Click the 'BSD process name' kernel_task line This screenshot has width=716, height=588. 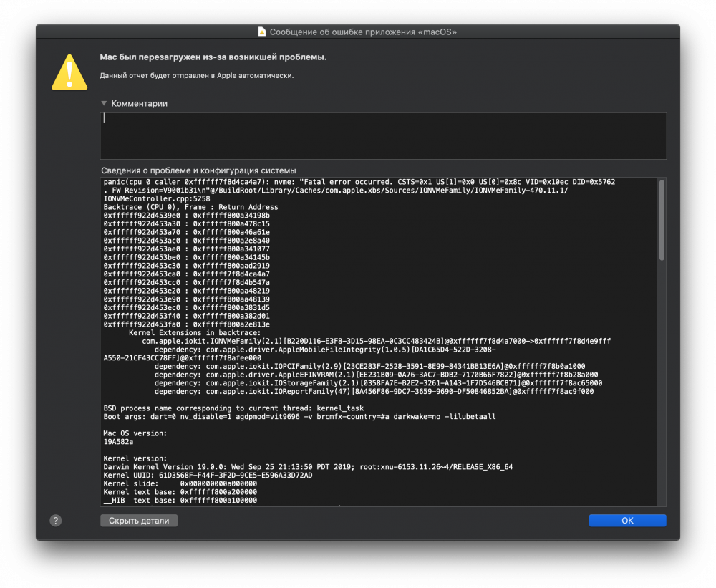point(233,408)
